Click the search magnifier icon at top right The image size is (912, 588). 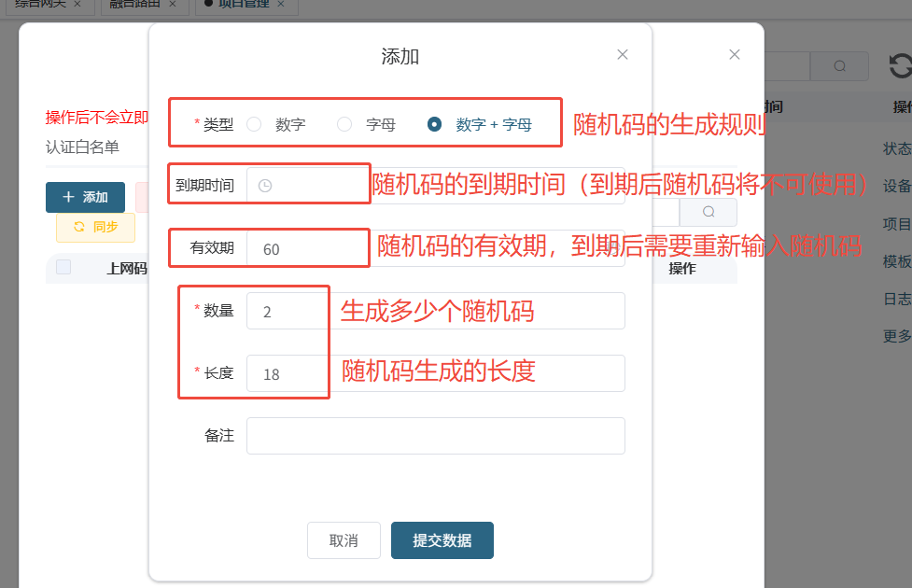(839, 66)
